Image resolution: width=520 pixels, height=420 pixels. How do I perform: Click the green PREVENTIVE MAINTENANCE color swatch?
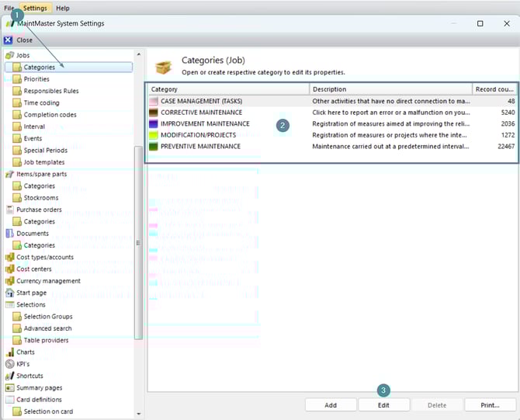(x=154, y=146)
